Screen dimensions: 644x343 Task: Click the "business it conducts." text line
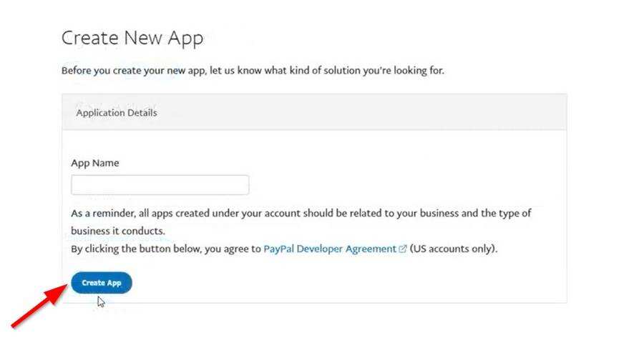(x=118, y=231)
